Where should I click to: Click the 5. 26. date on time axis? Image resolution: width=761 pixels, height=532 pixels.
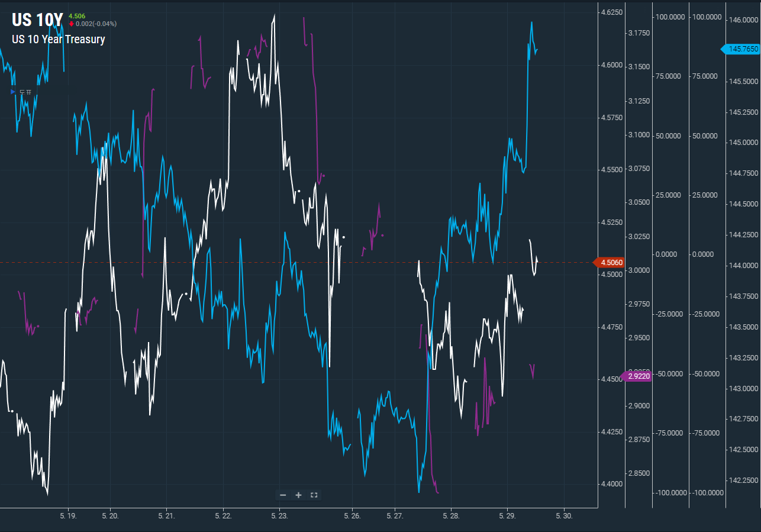(352, 516)
